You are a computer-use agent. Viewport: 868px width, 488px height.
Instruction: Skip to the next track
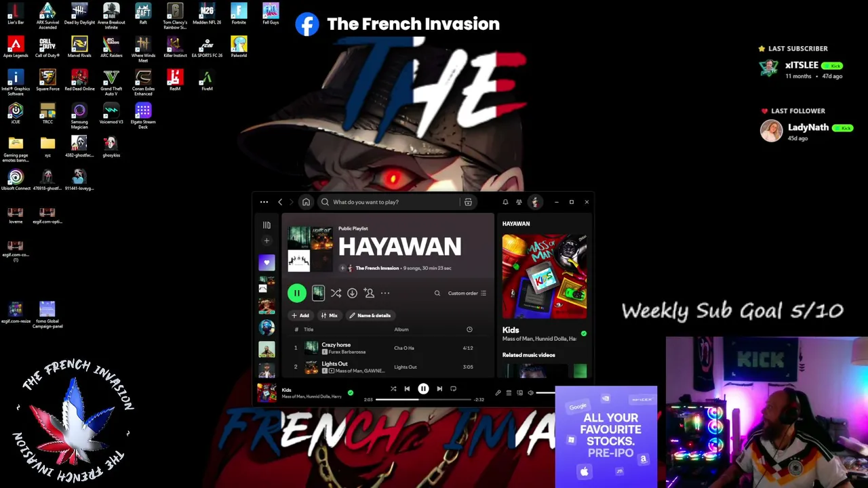pos(439,389)
